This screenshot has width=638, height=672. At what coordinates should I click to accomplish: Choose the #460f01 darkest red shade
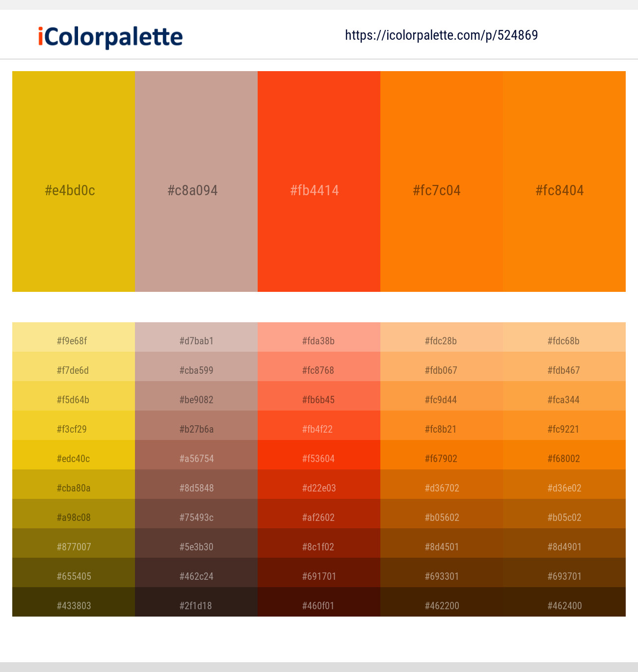tap(319, 602)
